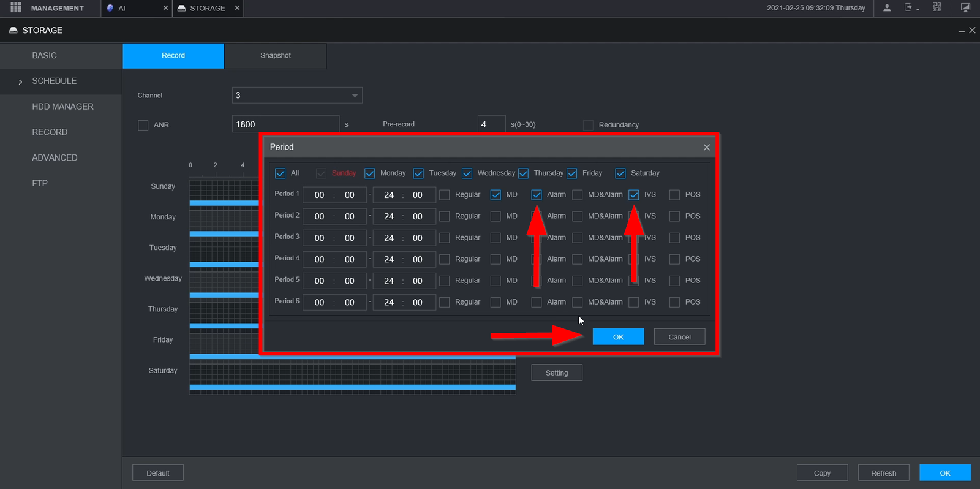Image resolution: width=980 pixels, height=489 pixels.
Task: Close the AI tab
Action: pos(165,8)
